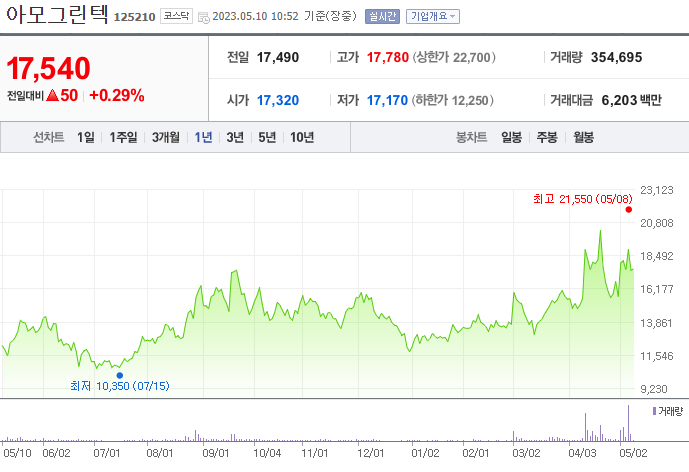Click the 최고 21,550 (05/08) label
The image size is (689, 472).
(583, 199)
